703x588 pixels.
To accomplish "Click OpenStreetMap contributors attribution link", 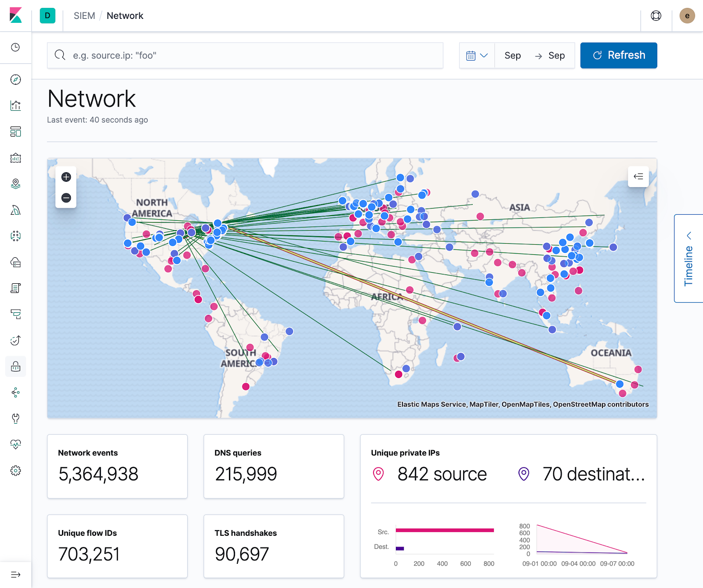I will tap(602, 404).
